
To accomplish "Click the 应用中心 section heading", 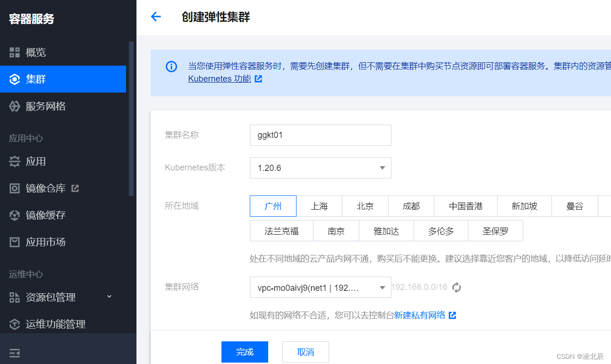I will (x=26, y=138).
